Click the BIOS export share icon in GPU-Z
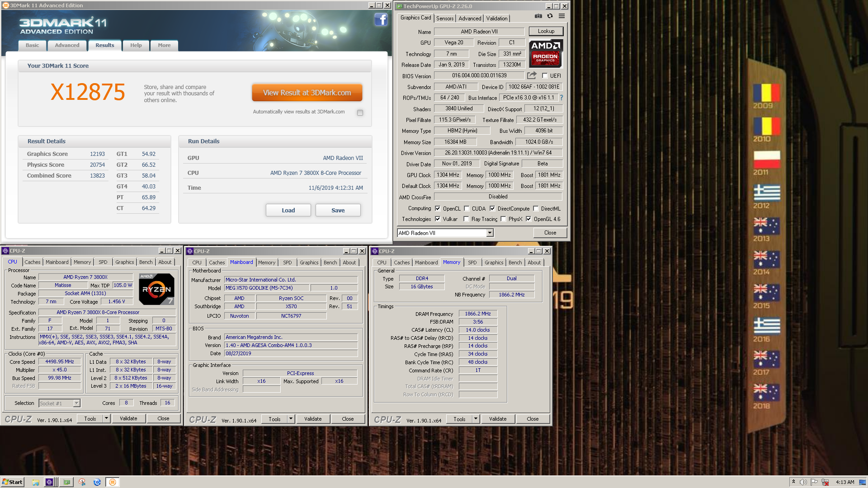868x488 pixels. click(532, 75)
